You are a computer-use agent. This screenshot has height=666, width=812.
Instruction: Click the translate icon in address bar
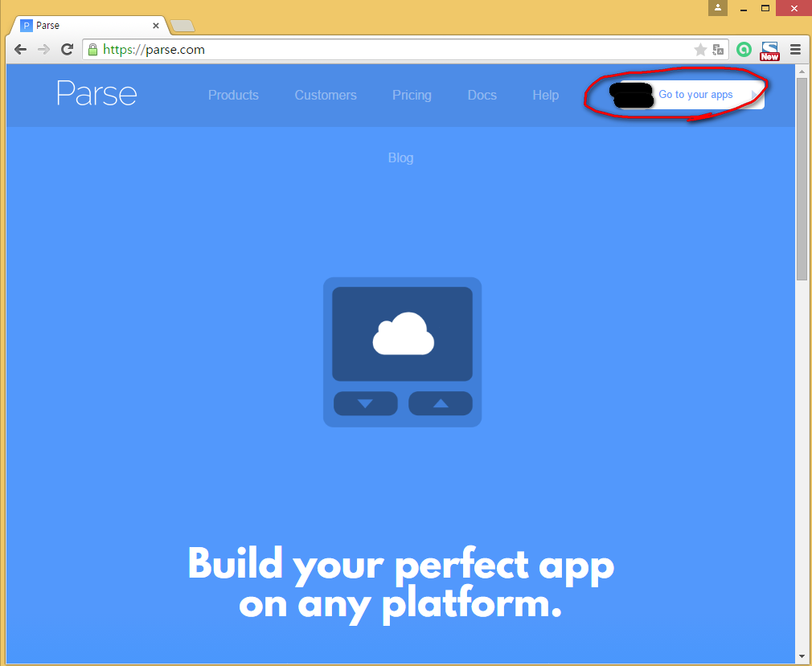[718, 50]
